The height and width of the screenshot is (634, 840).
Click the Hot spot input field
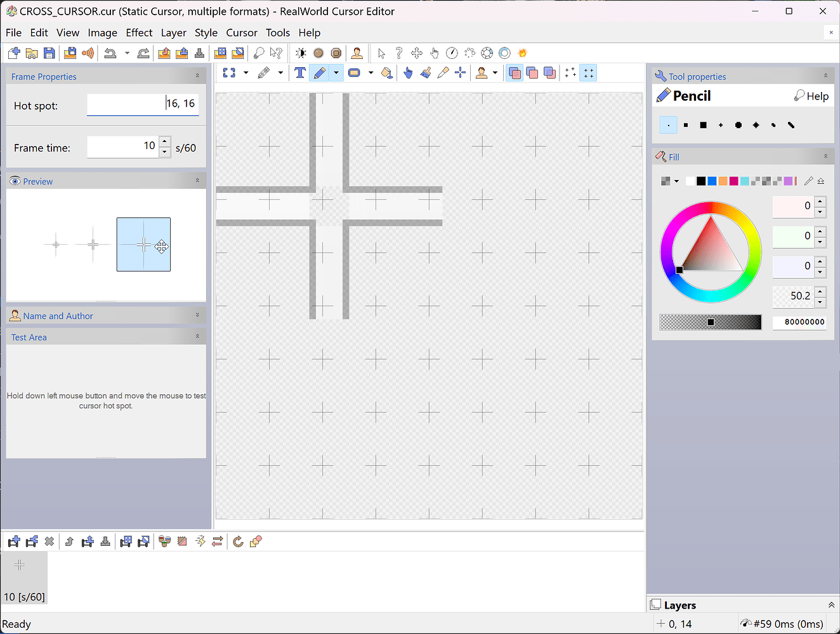tap(143, 104)
